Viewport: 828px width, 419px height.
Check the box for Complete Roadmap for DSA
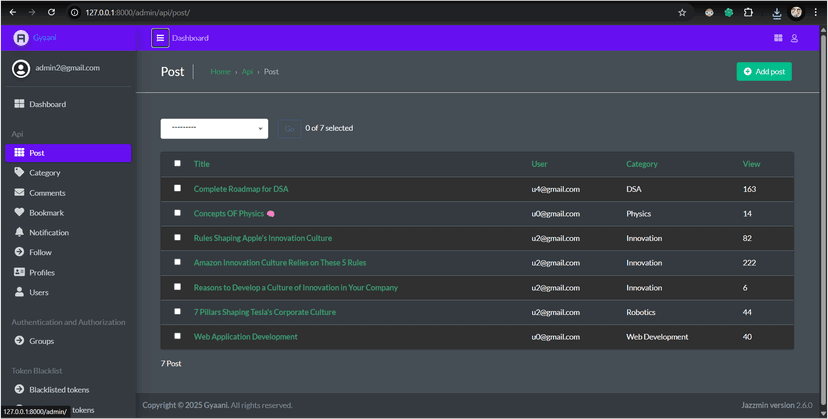[x=178, y=188]
